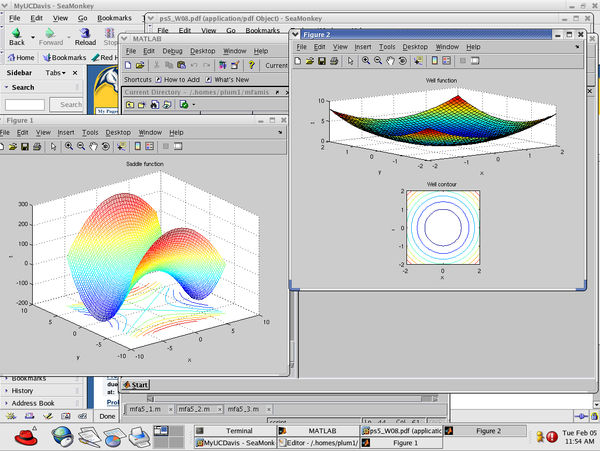Print Figure 1 using the printer icon
600x451 pixels.
[x=37, y=147]
